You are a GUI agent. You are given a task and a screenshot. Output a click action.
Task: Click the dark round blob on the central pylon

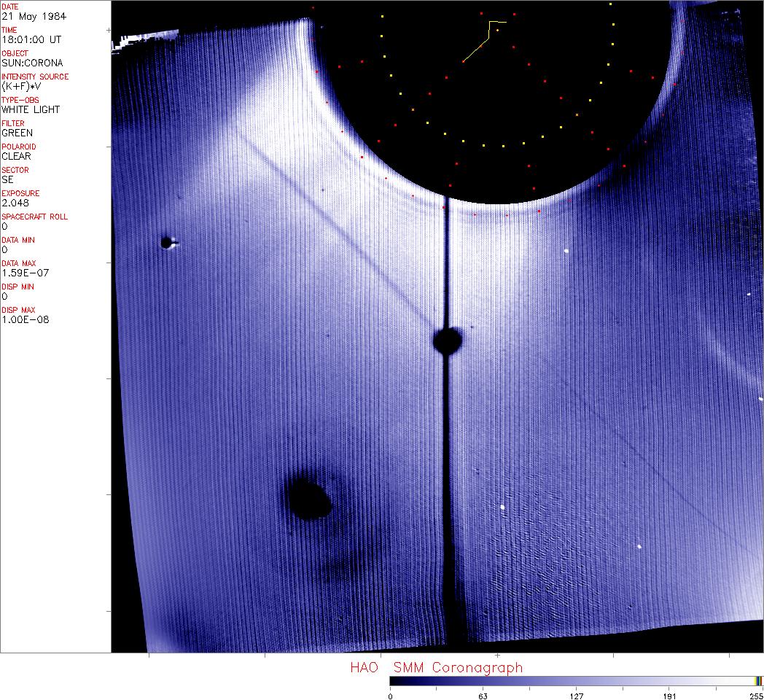(x=448, y=340)
